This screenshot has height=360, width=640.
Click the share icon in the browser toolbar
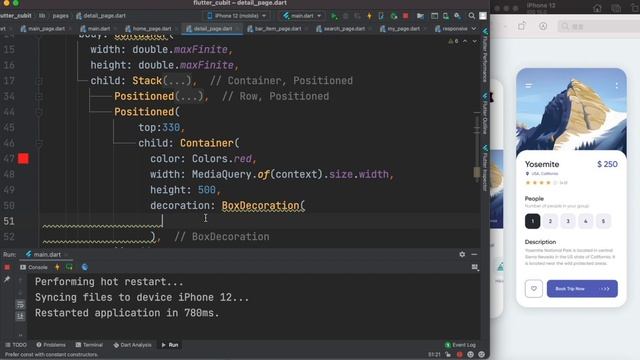click(x=522, y=26)
